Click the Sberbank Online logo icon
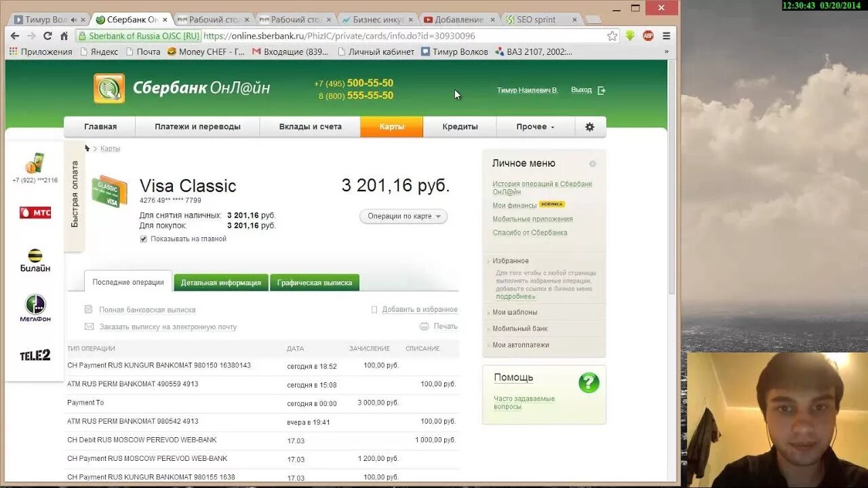This screenshot has height=488, width=868. [109, 89]
